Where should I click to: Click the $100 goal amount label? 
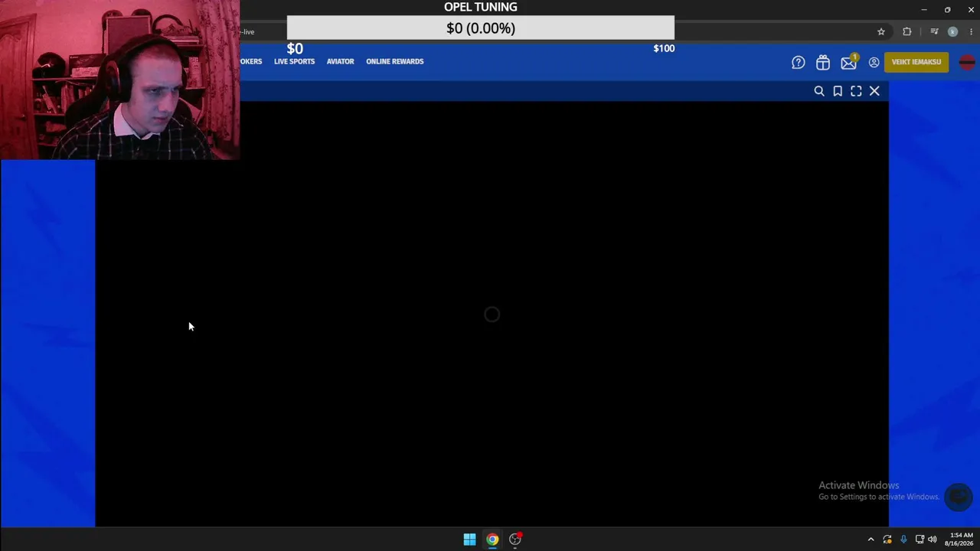pyautogui.click(x=664, y=48)
